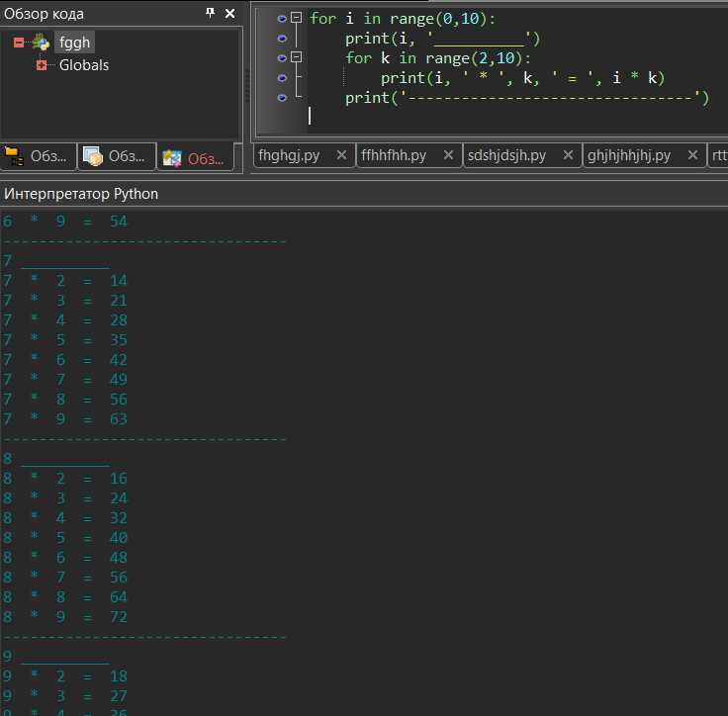Click the output line '9 * 3 = 27'
The height and width of the screenshot is (716, 728).
coord(65,696)
